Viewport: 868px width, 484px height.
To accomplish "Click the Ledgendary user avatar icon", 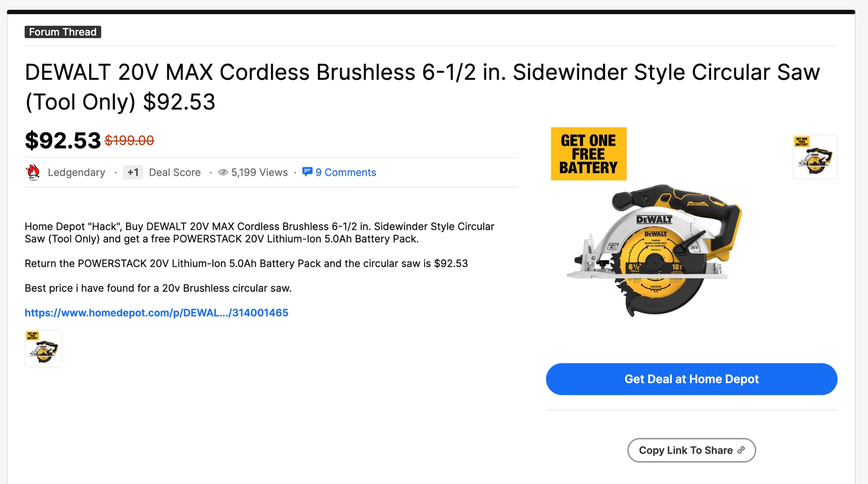I will [x=33, y=172].
